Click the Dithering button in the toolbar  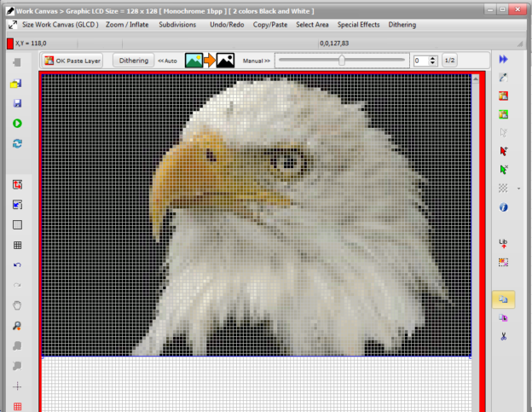pyautogui.click(x=133, y=61)
